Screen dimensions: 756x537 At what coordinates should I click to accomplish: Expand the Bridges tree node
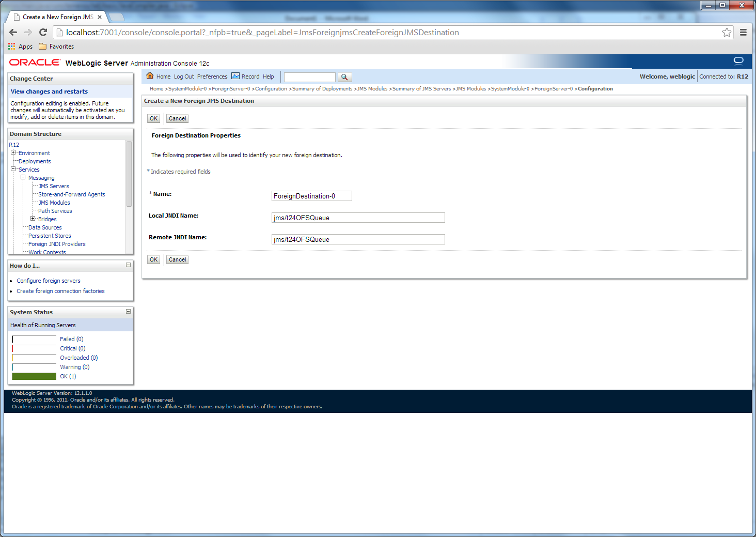point(33,219)
